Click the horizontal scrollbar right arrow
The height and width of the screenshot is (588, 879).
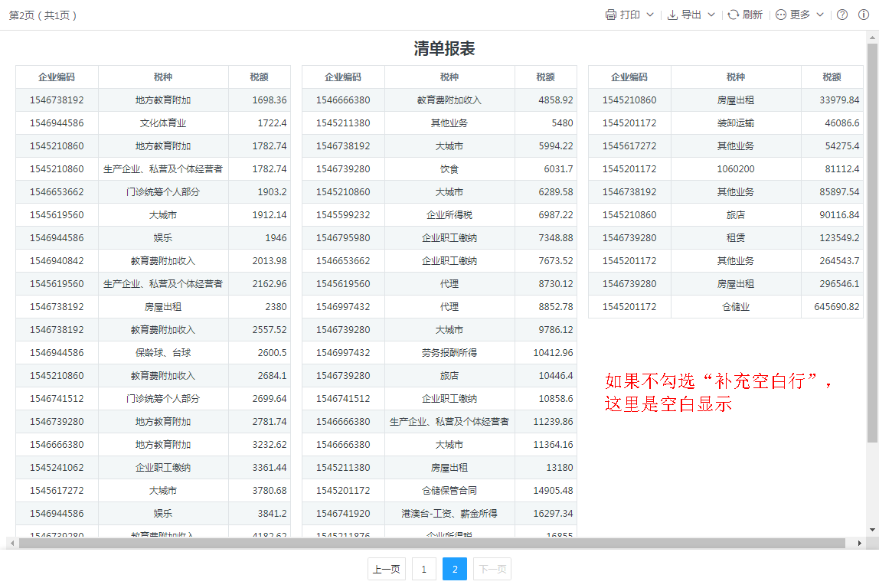[860, 543]
